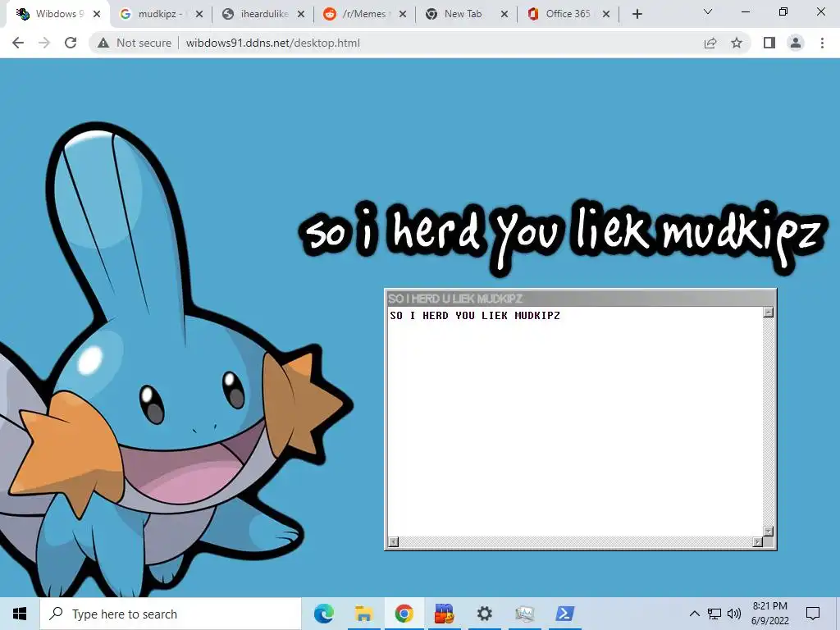Open the tab search dropdown
The image size is (840, 630).
(x=708, y=11)
